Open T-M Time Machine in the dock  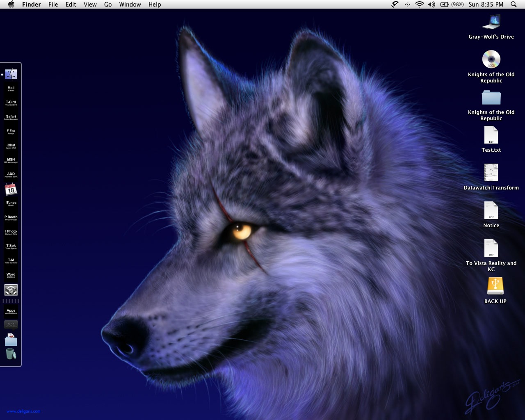tap(11, 261)
